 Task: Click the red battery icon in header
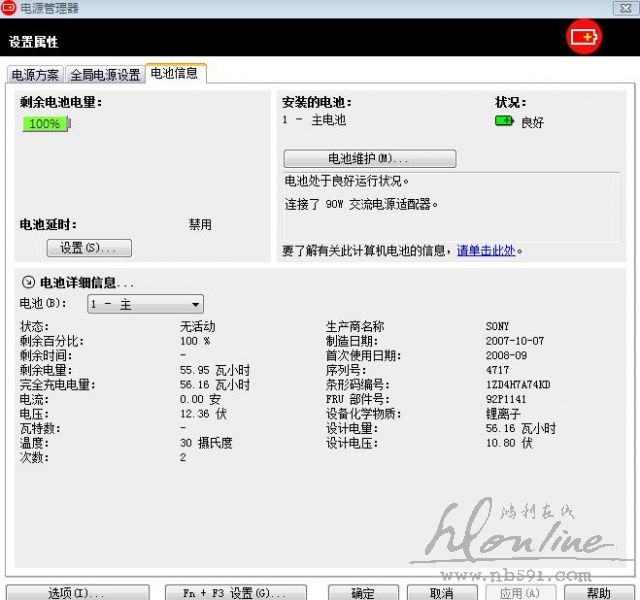pyautogui.click(x=584, y=38)
